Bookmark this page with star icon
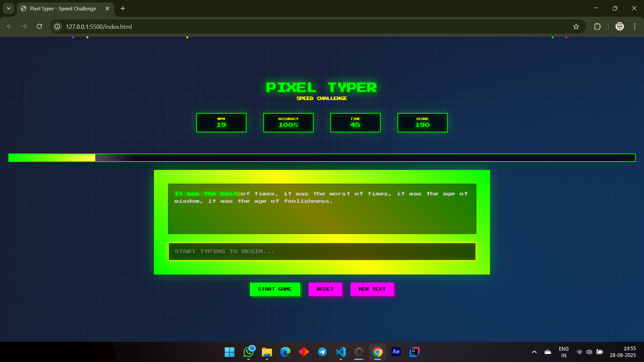The height and width of the screenshot is (362, 644). (x=576, y=26)
